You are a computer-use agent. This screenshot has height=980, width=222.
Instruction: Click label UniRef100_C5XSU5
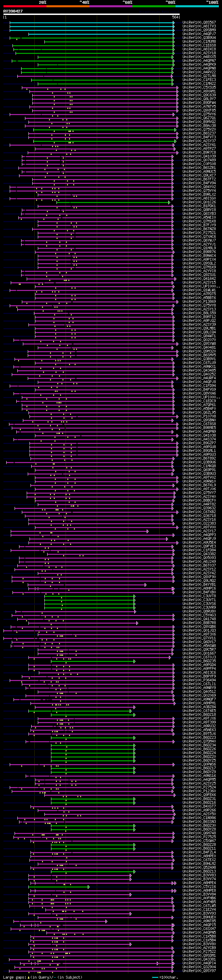point(199,88)
